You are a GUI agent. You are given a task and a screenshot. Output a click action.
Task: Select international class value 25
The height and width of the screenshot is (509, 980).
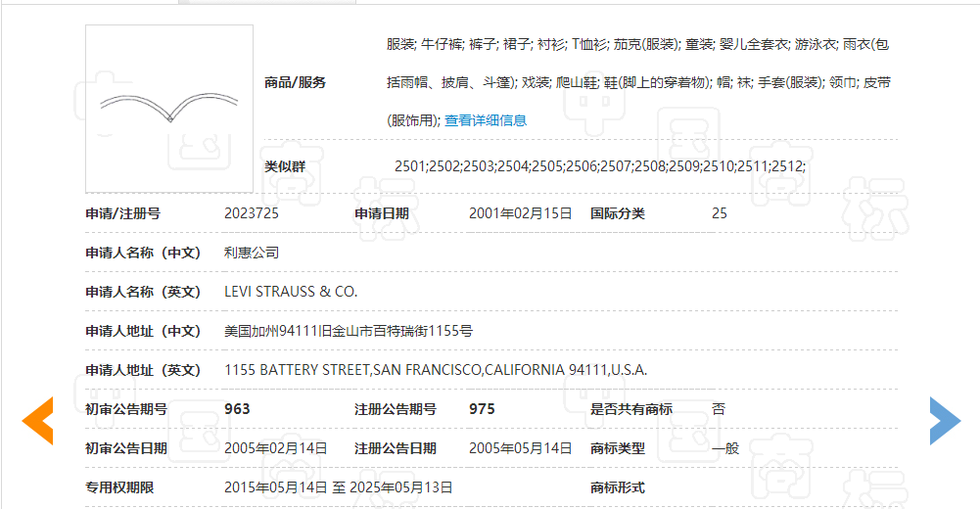pyautogui.click(x=720, y=213)
